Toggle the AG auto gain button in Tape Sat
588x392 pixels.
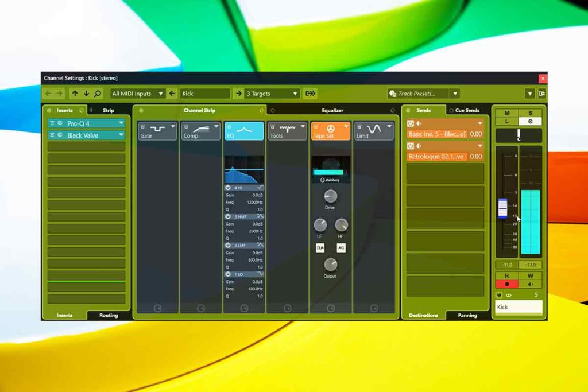[341, 248]
